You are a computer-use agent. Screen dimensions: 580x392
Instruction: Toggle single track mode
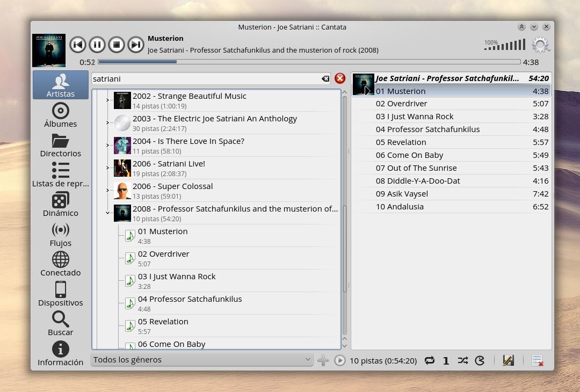click(x=446, y=360)
